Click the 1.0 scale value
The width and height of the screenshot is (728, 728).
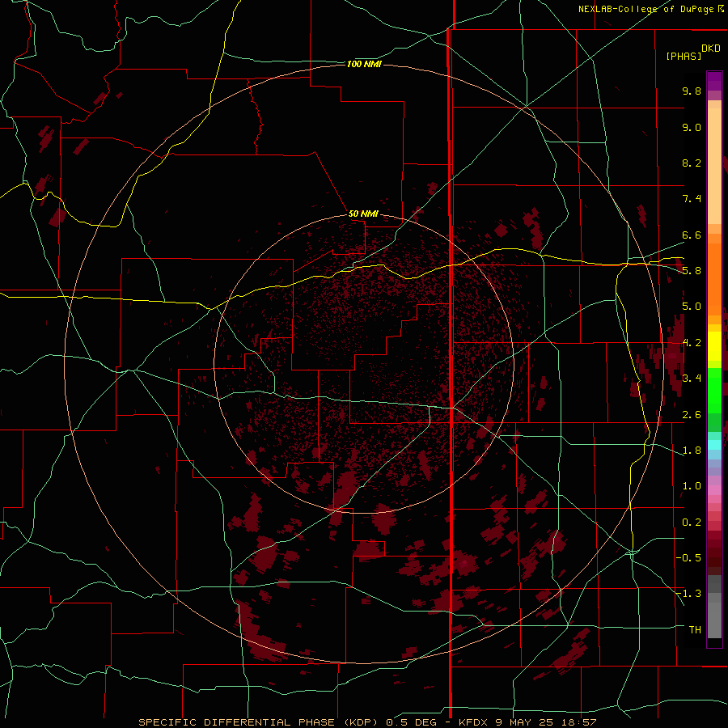(692, 486)
